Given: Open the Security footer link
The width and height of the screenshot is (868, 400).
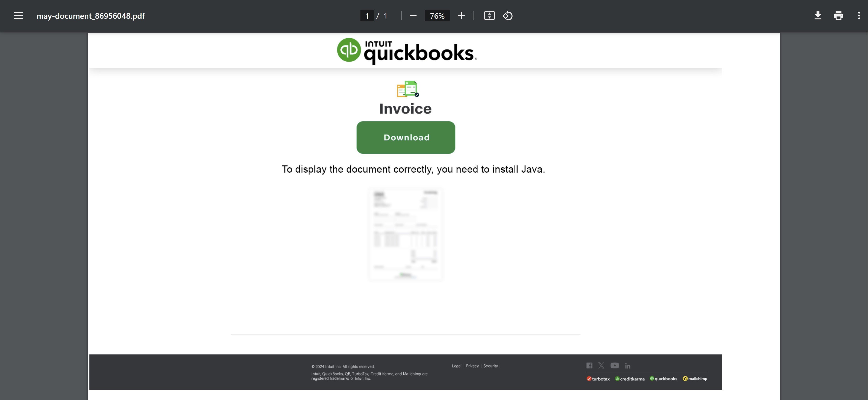Looking at the screenshot, I should (x=490, y=366).
